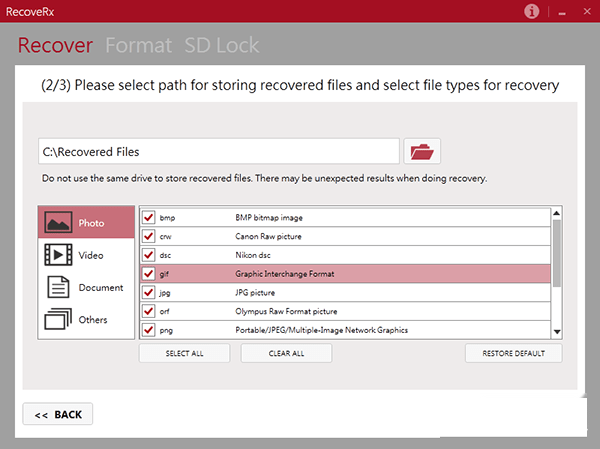This screenshot has height=449, width=600.
Task: Uncheck the png file type checkbox
Action: coord(148,329)
